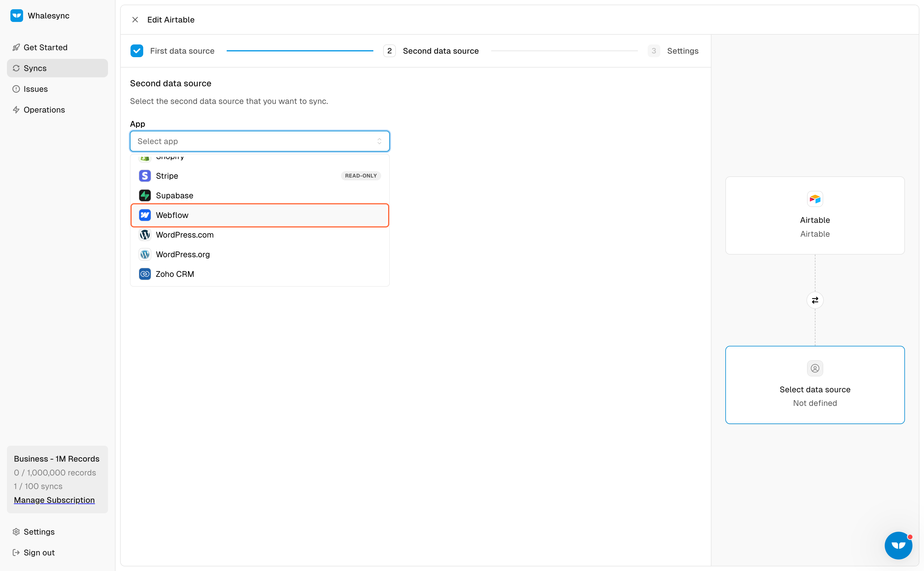Open the Operations page in sidebar
The image size is (924, 571).
pyautogui.click(x=57, y=109)
